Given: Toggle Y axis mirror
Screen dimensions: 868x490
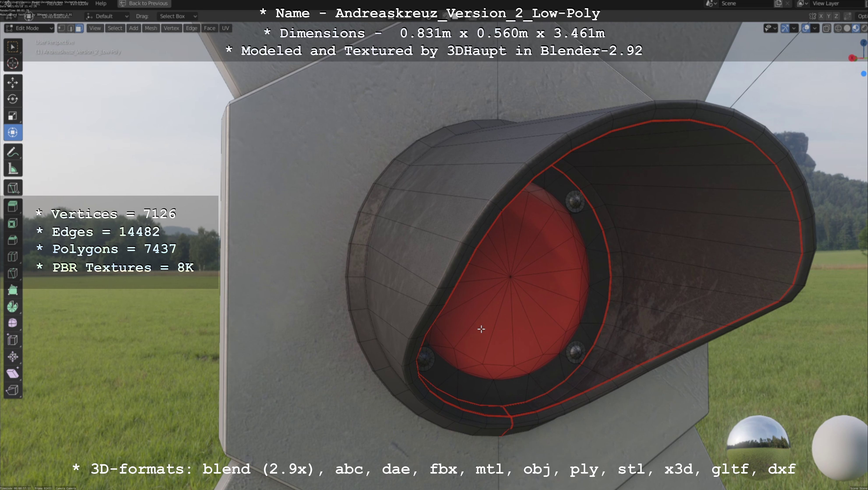Looking at the screenshot, I should (829, 16).
